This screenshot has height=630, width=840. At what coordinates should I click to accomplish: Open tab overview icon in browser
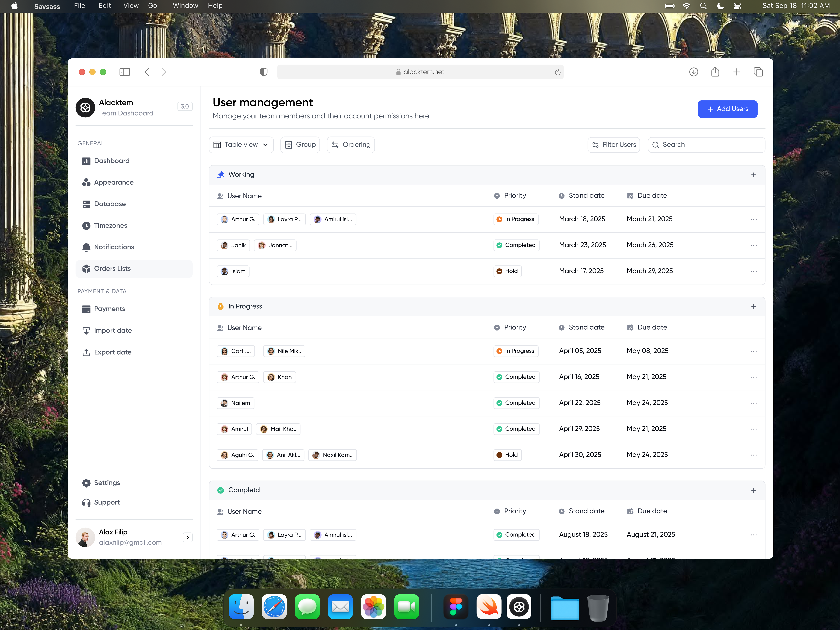[758, 72]
